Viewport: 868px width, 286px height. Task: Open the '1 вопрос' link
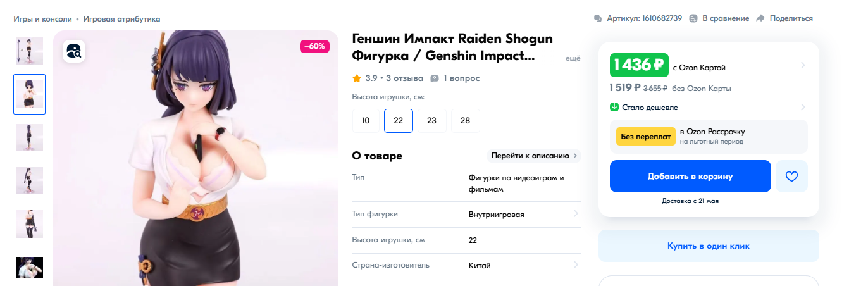pos(462,78)
